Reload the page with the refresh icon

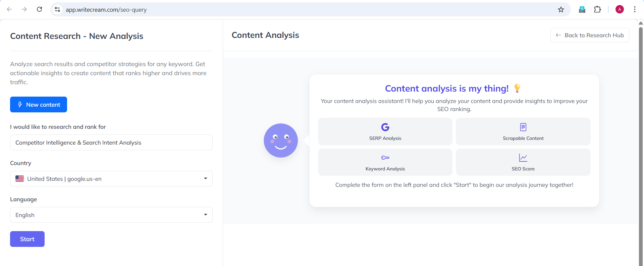[39, 9]
